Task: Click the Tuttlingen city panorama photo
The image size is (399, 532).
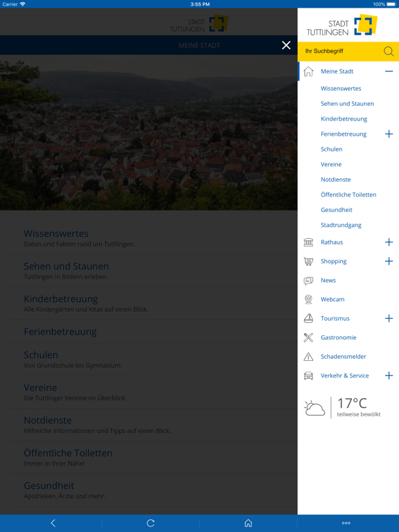Action: (149, 132)
